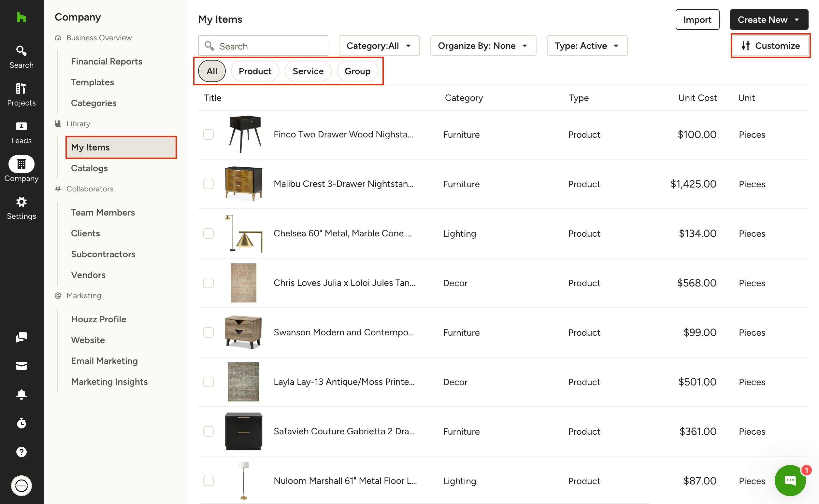Open Leads in the left rail
The height and width of the screenshot is (504, 819).
(x=22, y=133)
